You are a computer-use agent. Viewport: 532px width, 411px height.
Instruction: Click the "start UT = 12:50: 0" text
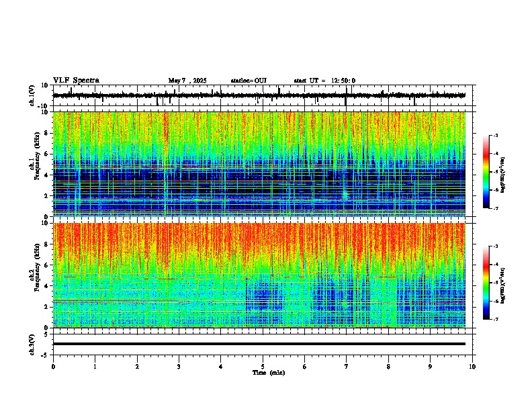(x=324, y=81)
